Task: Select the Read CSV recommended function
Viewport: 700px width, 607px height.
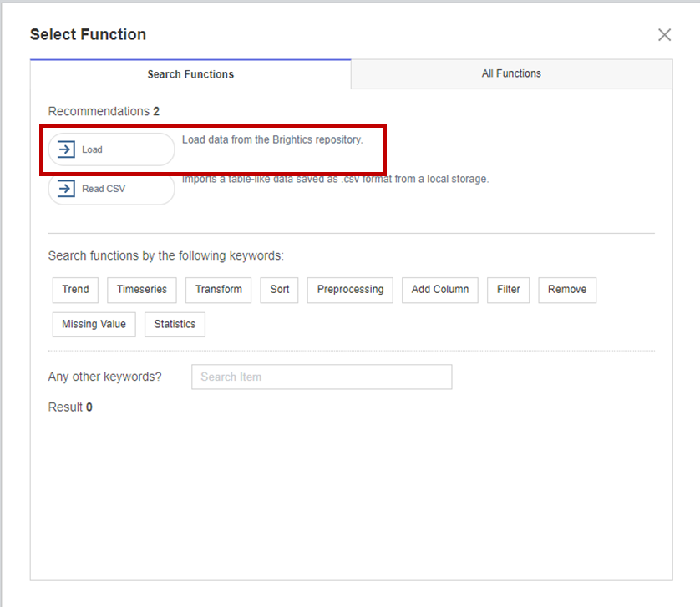Action: (x=111, y=189)
